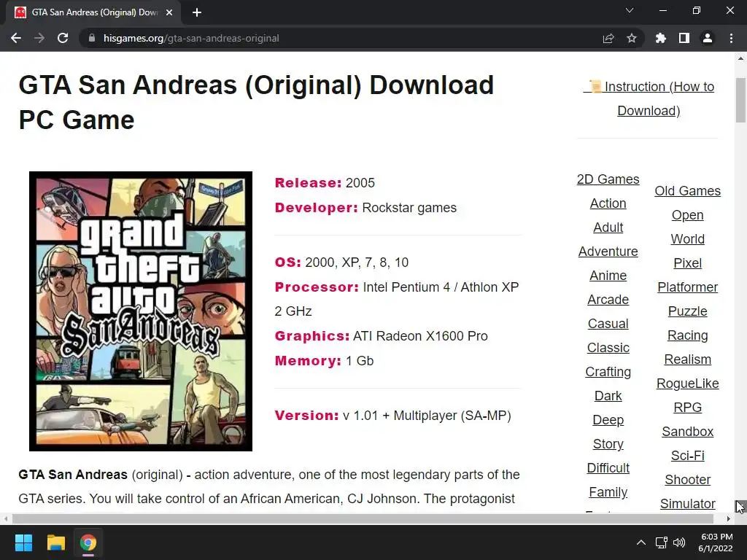Open the Puzzle category
Screen dimensions: 747x560
(x=687, y=311)
